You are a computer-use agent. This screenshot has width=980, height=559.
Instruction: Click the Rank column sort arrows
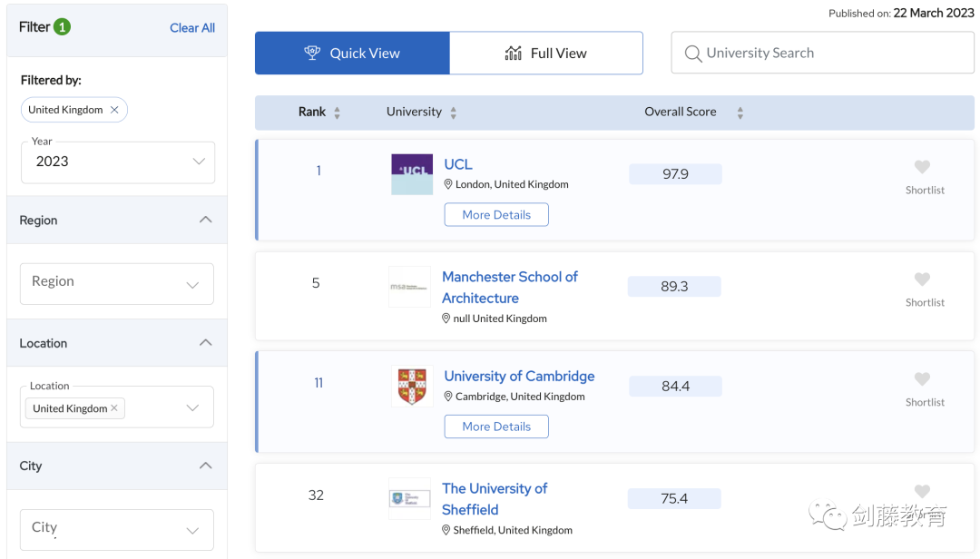[x=337, y=113]
